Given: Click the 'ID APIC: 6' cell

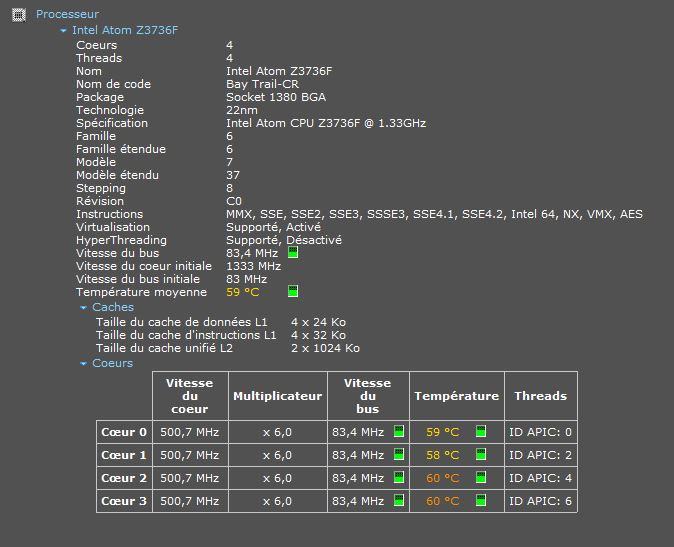Looking at the screenshot, I should pyautogui.click(x=541, y=501).
